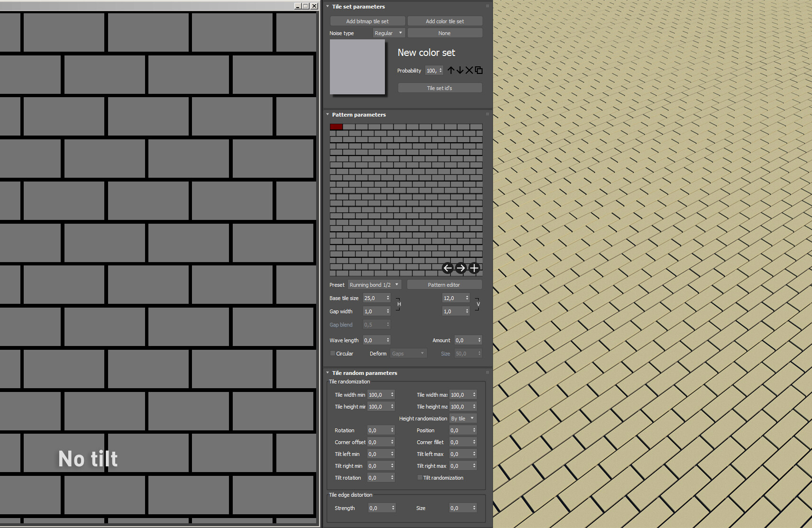Enable the Tilt randomization checkbox
The width and height of the screenshot is (812, 528).
point(420,478)
